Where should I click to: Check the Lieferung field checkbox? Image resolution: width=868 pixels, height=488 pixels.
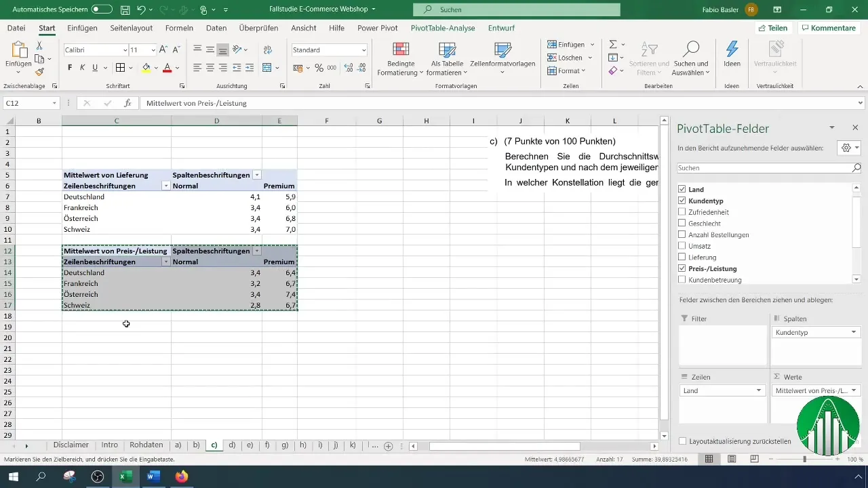pos(682,258)
